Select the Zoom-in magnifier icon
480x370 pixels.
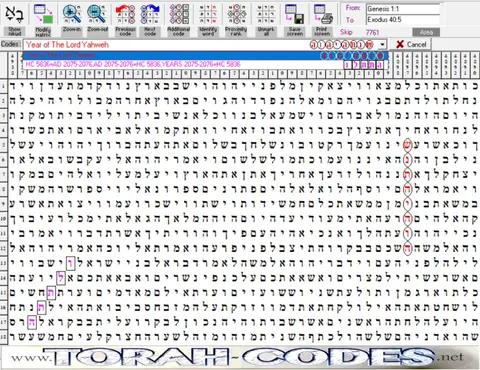(72, 14)
